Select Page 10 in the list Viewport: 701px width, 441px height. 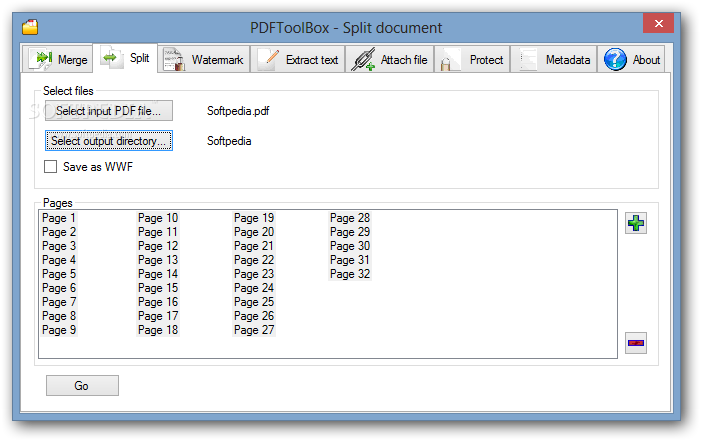pyautogui.click(x=158, y=218)
